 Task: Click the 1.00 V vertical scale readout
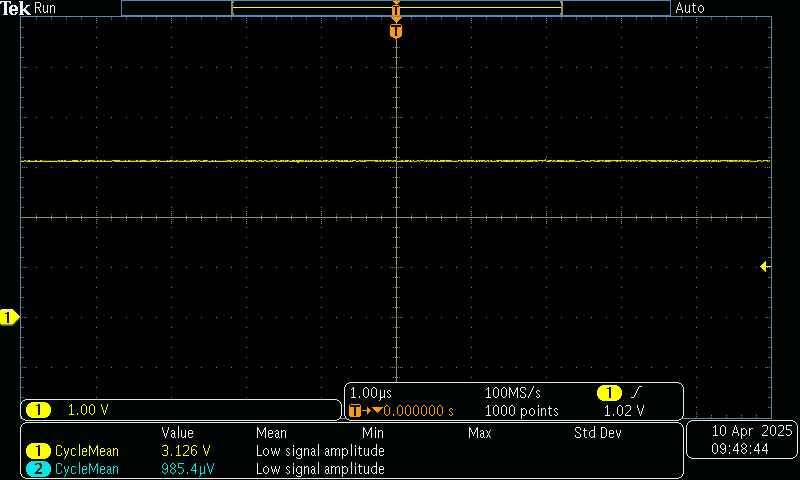point(88,410)
